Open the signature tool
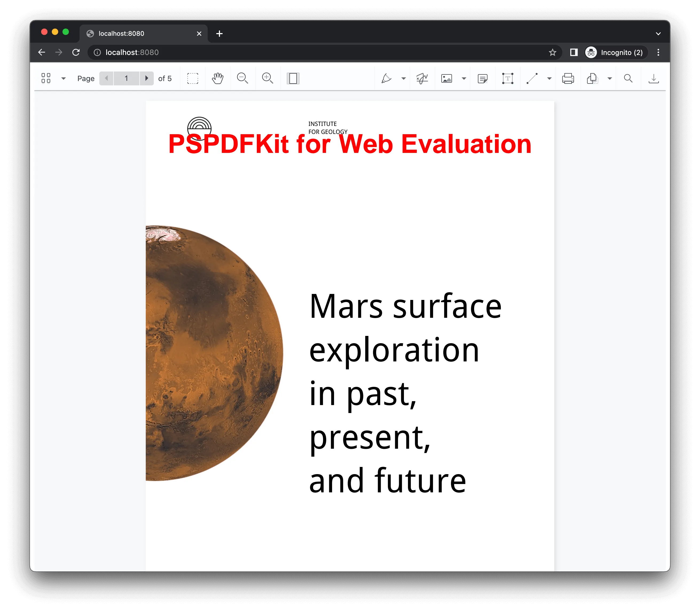Image resolution: width=700 pixels, height=611 pixels. [422, 78]
